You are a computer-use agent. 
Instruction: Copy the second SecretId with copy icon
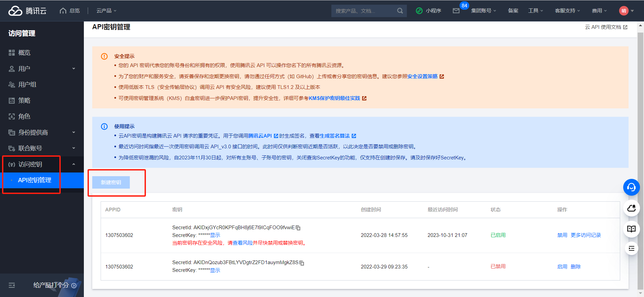coord(302,263)
